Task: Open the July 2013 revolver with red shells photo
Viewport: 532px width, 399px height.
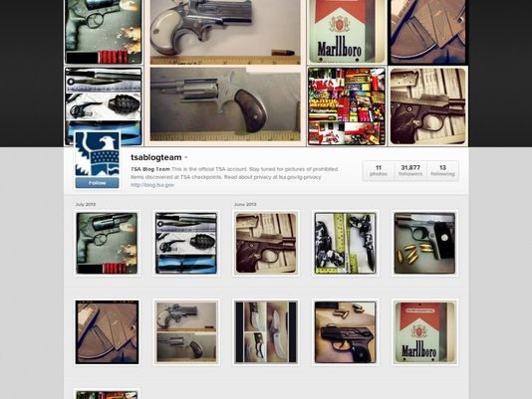Action: tap(107, 243)
